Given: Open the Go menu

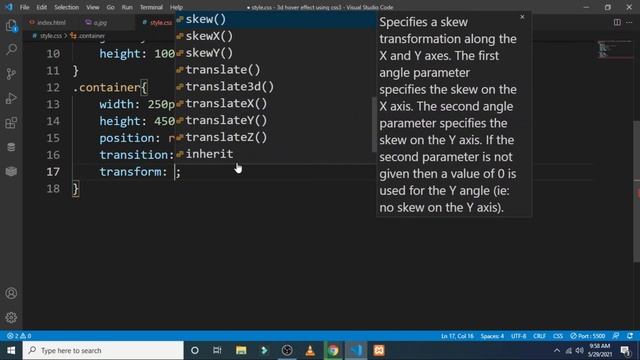Looking at the screenshot, I should [111, 7].
